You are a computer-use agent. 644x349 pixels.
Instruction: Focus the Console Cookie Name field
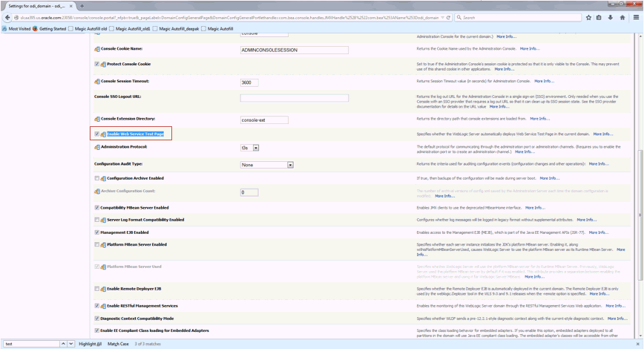pos(295,50)
